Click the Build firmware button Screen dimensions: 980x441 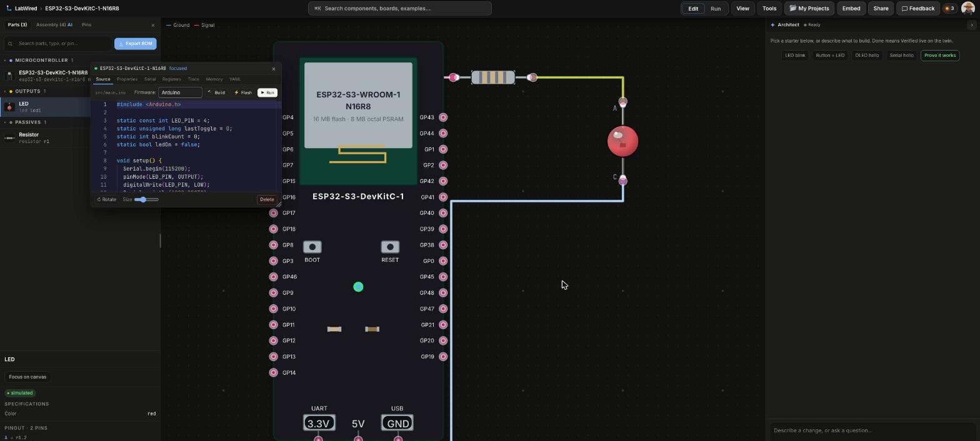click(x=217, y=92)
